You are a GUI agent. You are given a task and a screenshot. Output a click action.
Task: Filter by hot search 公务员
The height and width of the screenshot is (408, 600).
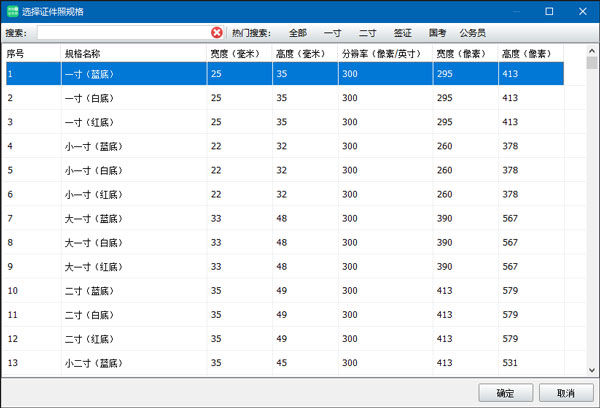[x=473, y=33]
